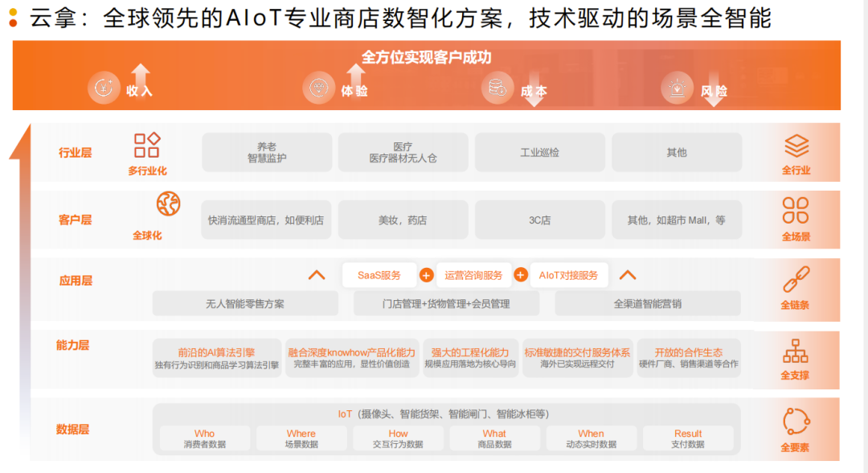
Task: Click the 美妆，药店 box
Action: 403,220
